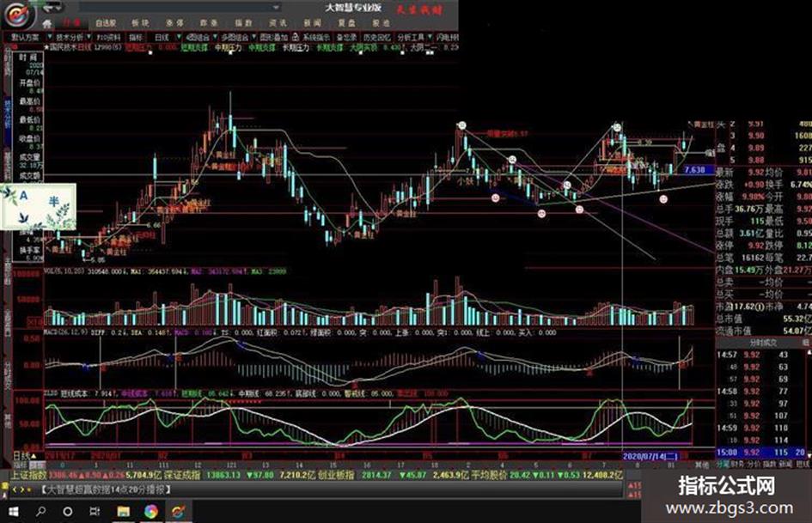The image size is (812, 523).
Task: Select the 分价 tab under trade list
Action: click(x=754, y=465)
